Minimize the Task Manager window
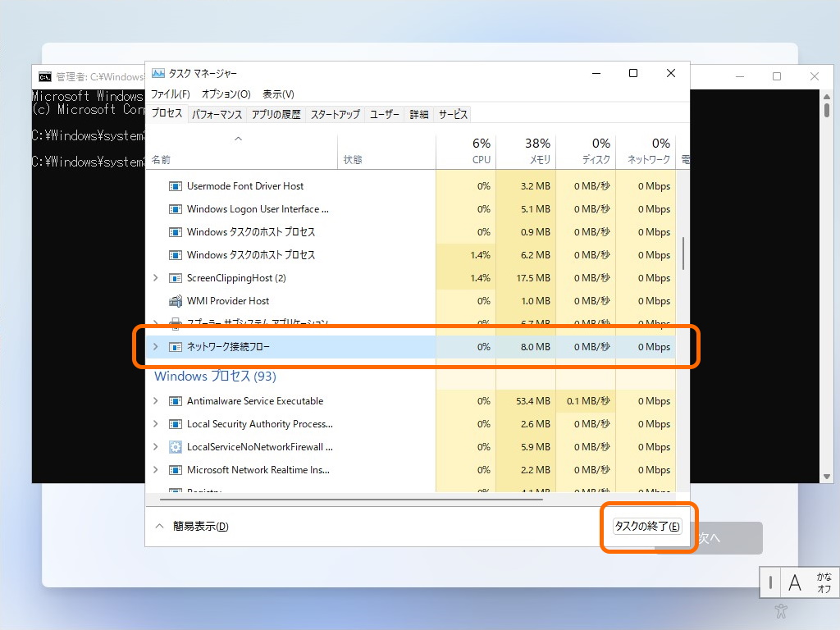The width and height of the screenshot is (840, 630). [x=596, y=73]
